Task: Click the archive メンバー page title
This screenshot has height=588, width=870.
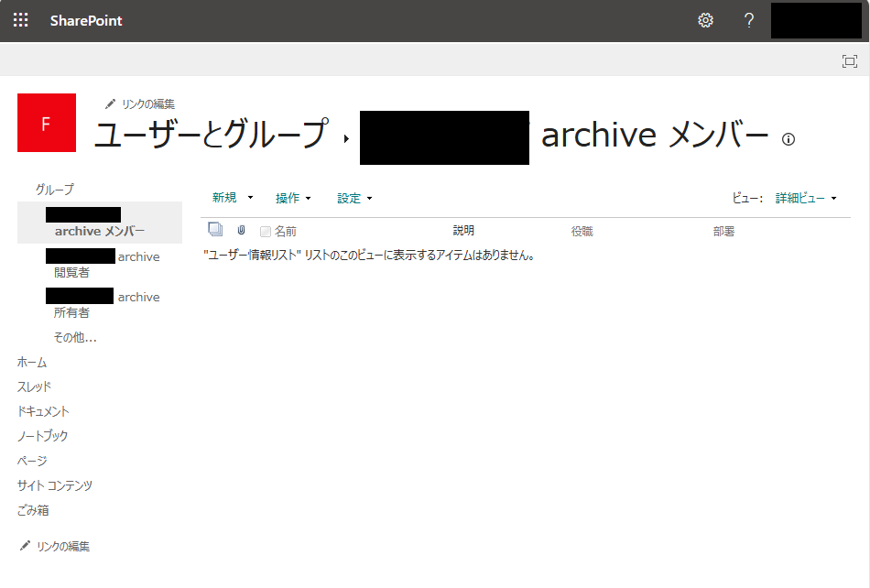Action: [655, 135]
